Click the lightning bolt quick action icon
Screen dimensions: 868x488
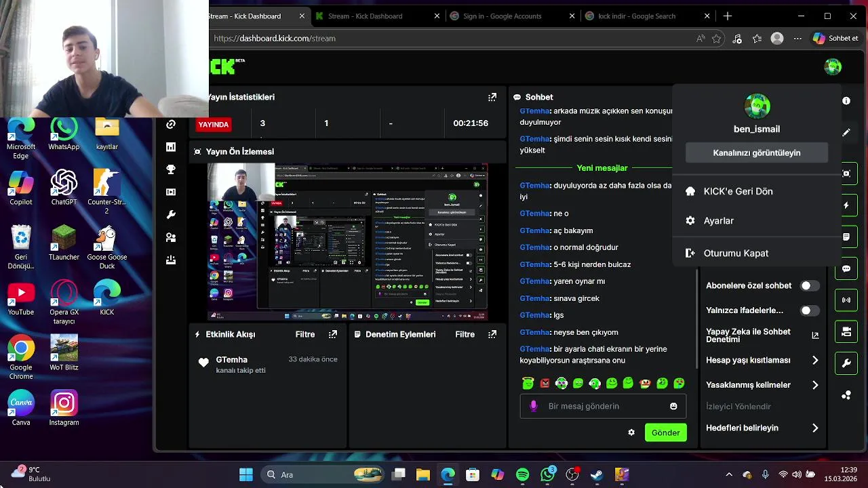click(x=846, y=205)
